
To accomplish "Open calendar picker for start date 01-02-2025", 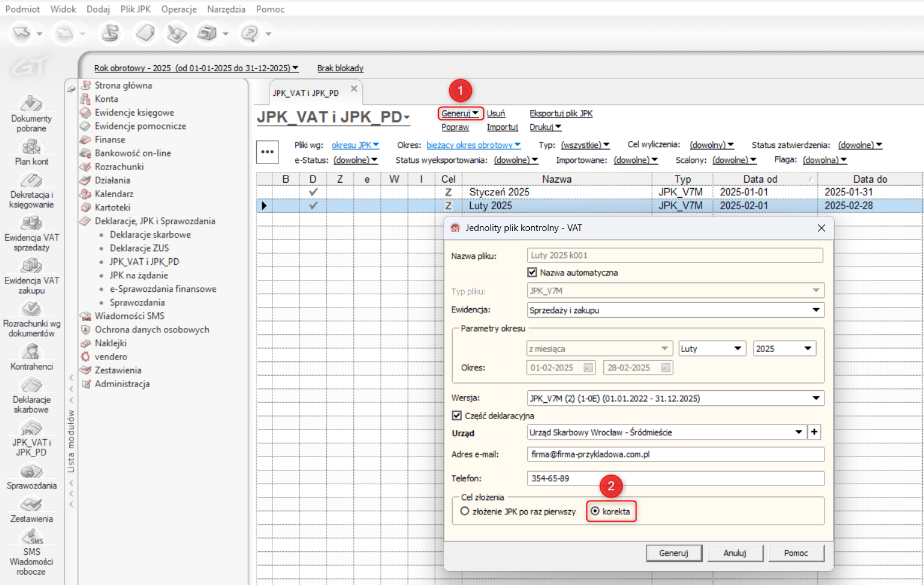I will [x=588, y=368].
